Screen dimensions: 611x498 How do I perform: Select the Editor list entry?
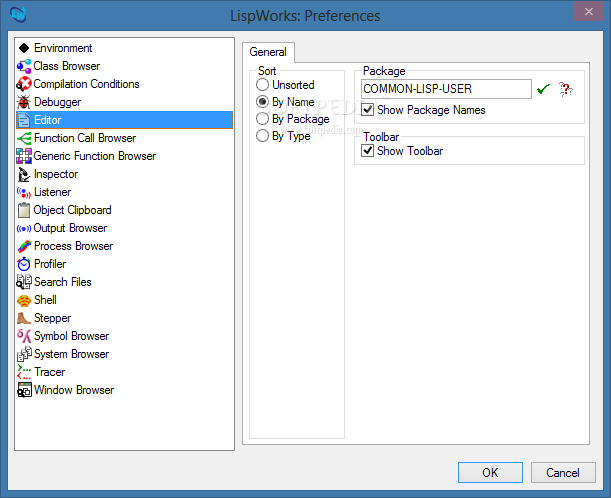[x=124, y=120]
